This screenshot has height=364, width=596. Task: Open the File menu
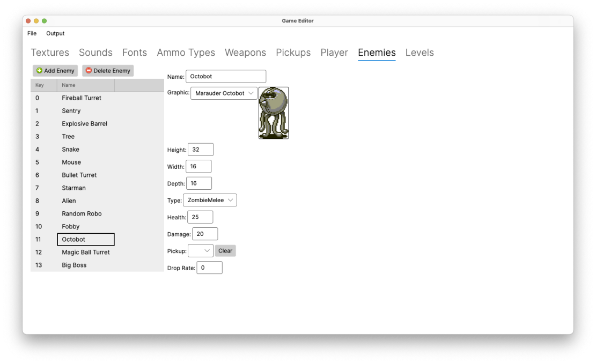[x=32, y=33]
